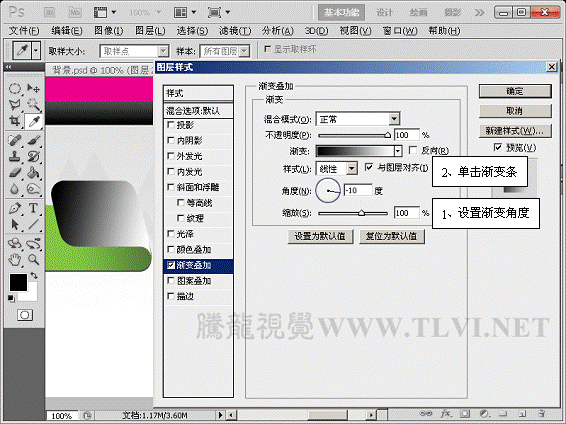This screenshot has height=424, width=566.
Task: Open the Eyedropper tool preset picker arrow
Action: point(36,51)
